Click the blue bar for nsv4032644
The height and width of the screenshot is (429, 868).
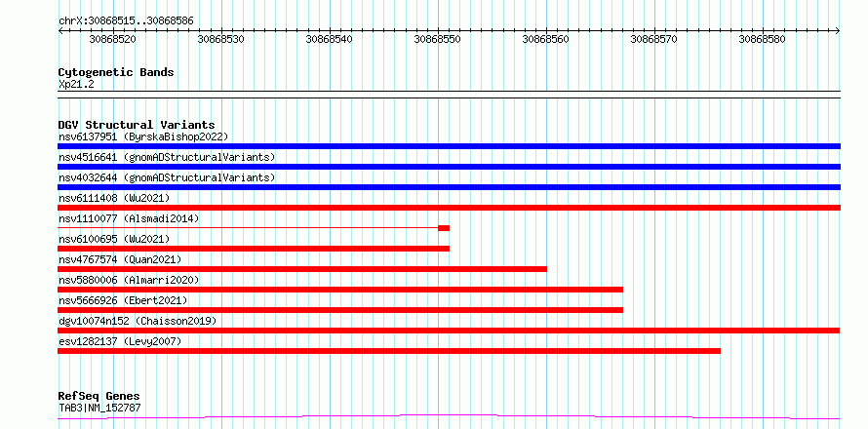pyautogui.click(x=449, y=187)
